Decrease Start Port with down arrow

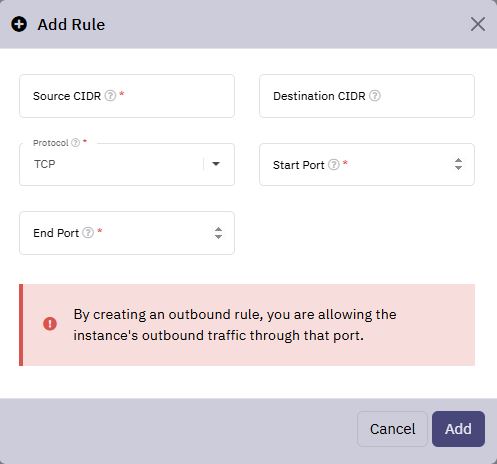458,167
